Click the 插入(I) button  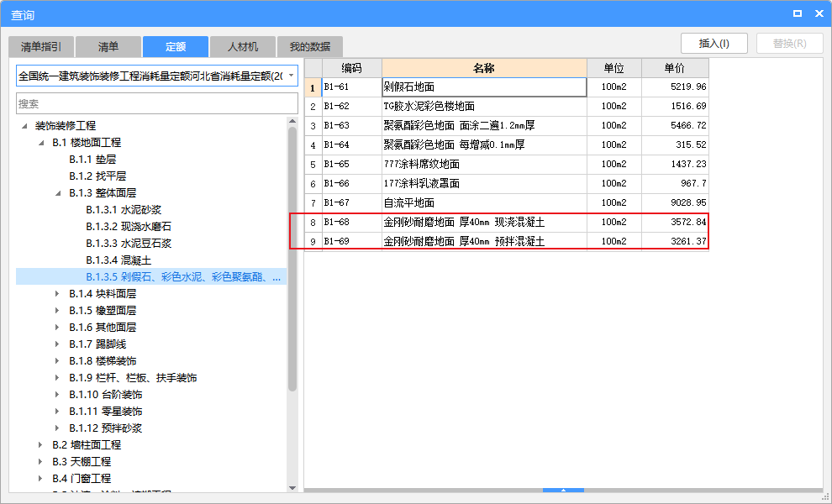point(714,44)
